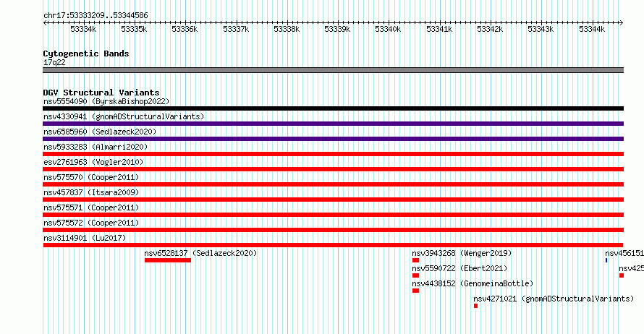This screenshot has width=644, height=334.
Task: Click the 53339k ruler tick label
Action: [x=337, y=29]
